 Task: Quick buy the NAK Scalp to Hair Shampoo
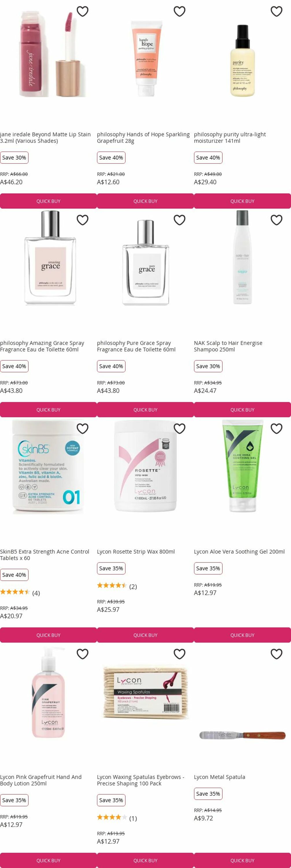242,410
